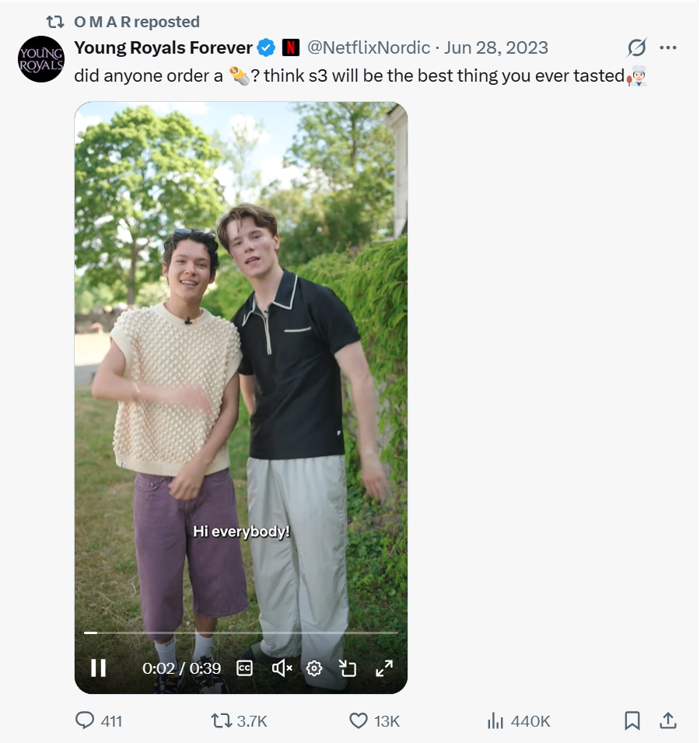700x743 pixels.
Task: Repost this tweet
Action: [222, 721]
